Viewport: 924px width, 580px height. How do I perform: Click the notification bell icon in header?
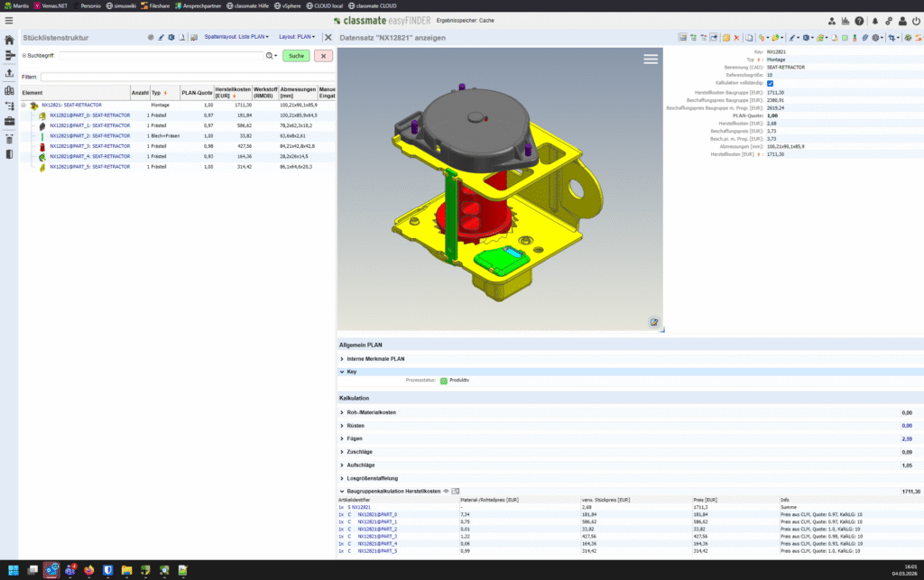tap(875, 21)
